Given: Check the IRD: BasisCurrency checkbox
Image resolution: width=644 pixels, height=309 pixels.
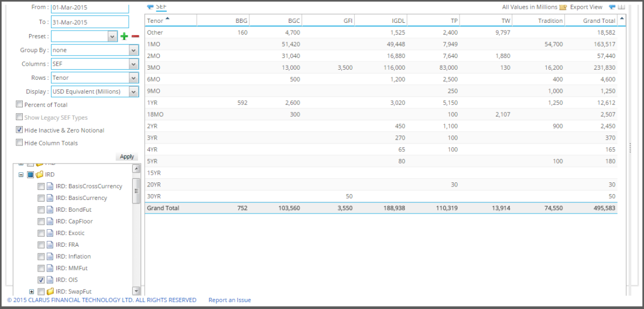Looking at the screenshot, I should pyautogui.click(x=41, y=198).
